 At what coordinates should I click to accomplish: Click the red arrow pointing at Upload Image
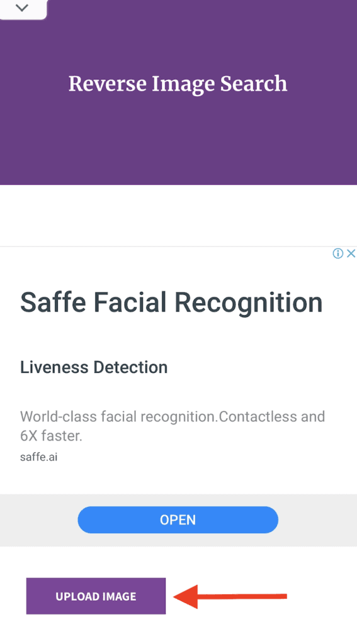point(229,596)
